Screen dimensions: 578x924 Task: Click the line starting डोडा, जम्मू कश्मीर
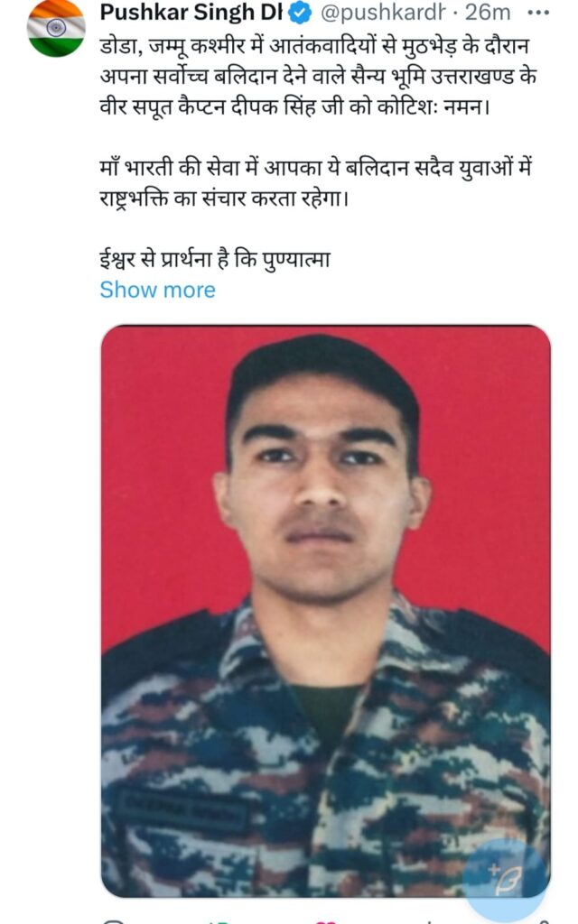pyautogui.click(x=314, y=46)
